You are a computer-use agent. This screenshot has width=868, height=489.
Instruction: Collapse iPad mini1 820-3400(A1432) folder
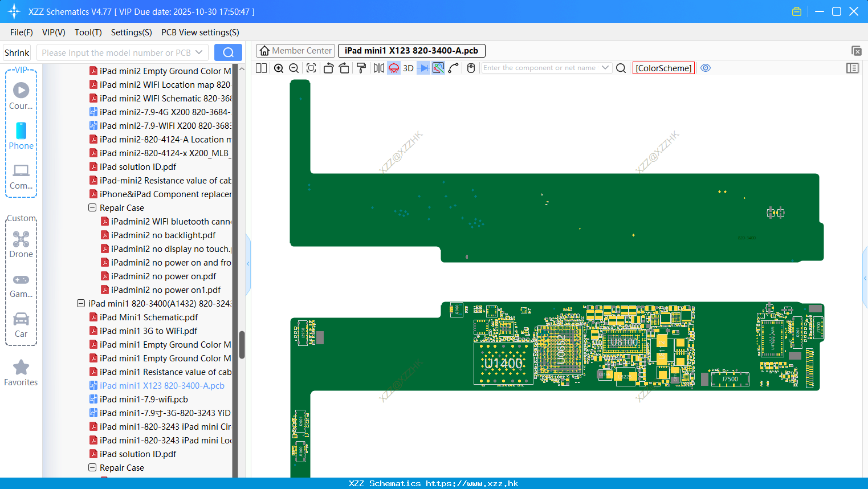pyautogui.click(x=81, y=304)
